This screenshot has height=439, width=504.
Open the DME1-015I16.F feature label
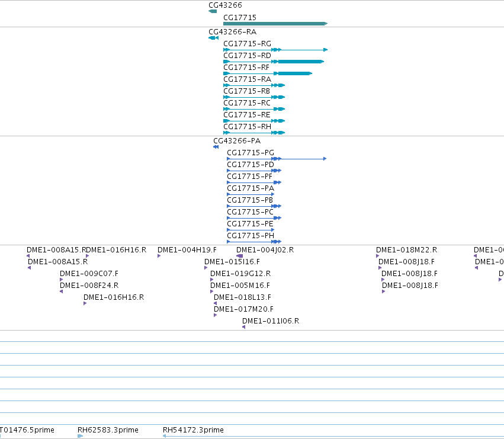(232, 262)
